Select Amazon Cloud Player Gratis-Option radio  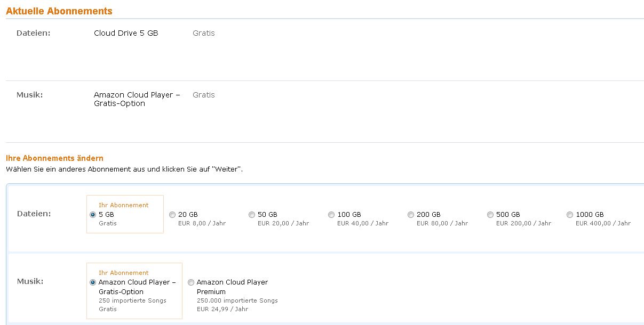pyautogui.click(x=93, y=282)
